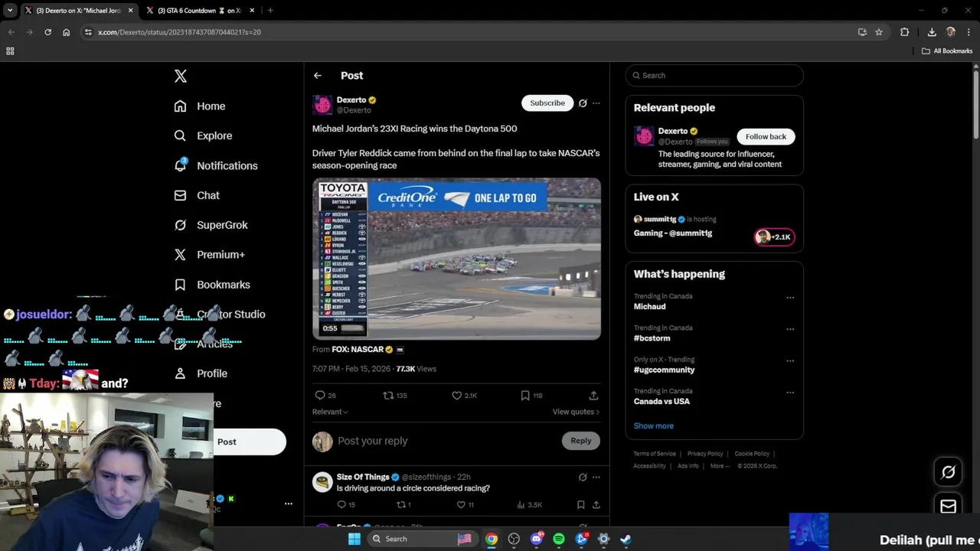Screen dimensions: 980x551
Task: Share the Dexerto post
Action: point(593,396)
